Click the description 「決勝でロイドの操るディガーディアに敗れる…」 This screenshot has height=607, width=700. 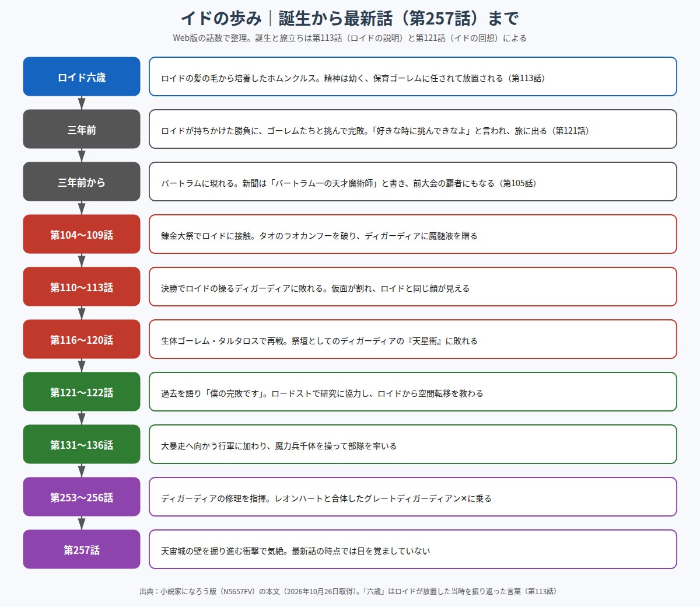point(413,287)
